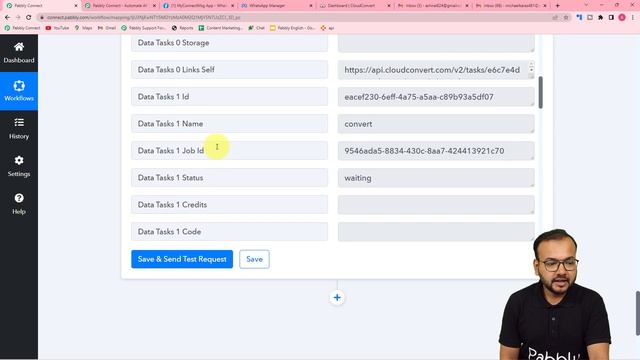The width and height of the screenshot is (640, 360).
Task: Open the api bookmark
Action: 327,28
